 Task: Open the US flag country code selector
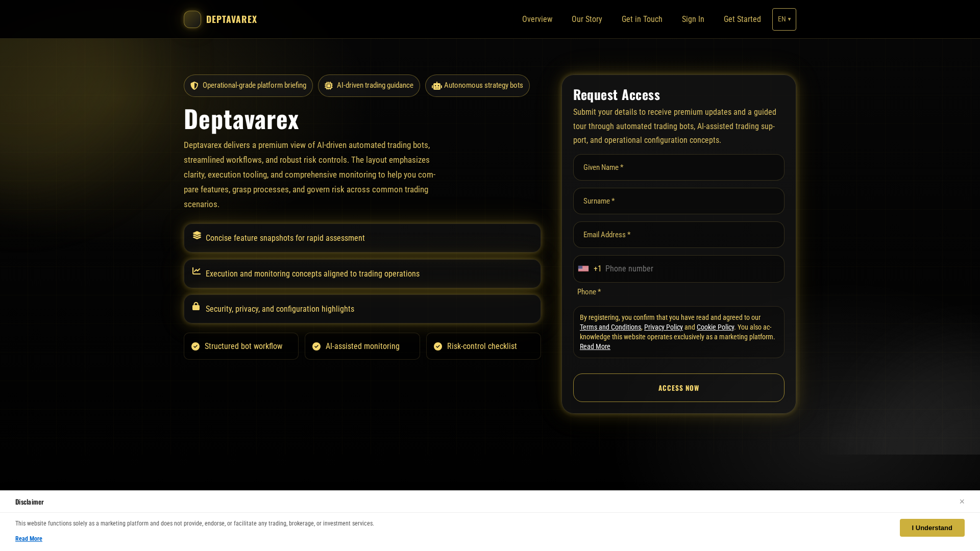click(583, 269)
